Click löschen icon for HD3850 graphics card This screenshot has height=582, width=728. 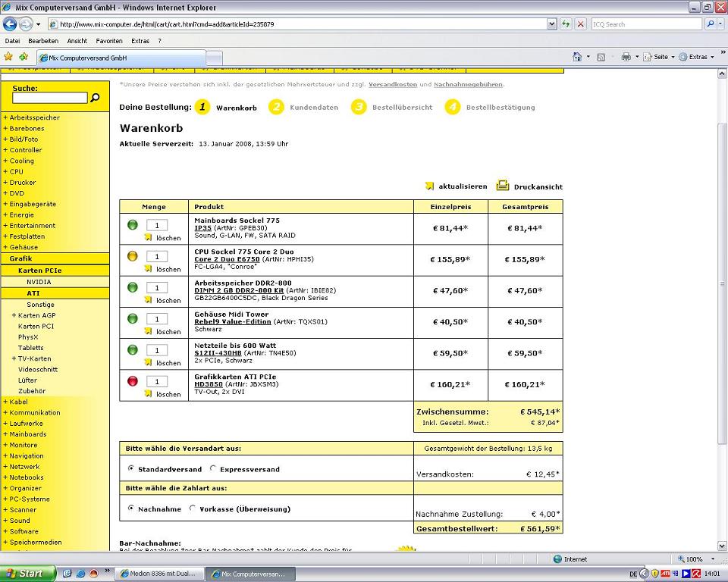[148, 393]
